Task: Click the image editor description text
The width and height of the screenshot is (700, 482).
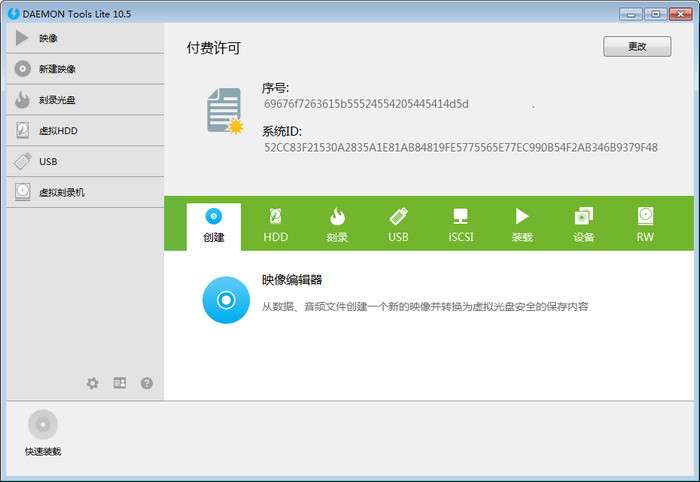Action: pyautogui.click(x=425, y=307)
